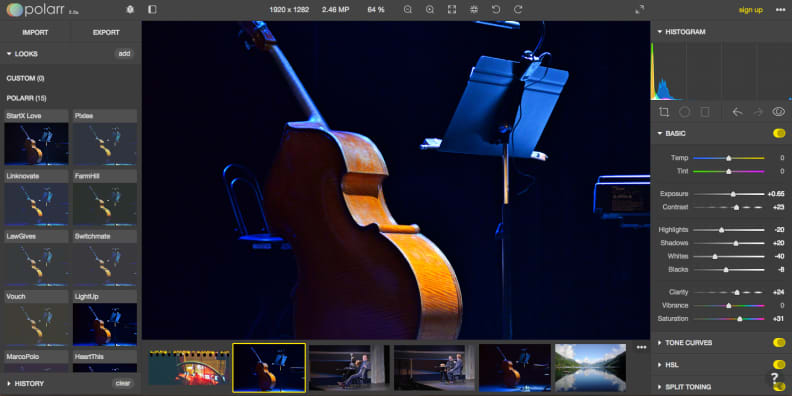Click the Shadows slider handle
792x396 pixels.
coord(735,243)
